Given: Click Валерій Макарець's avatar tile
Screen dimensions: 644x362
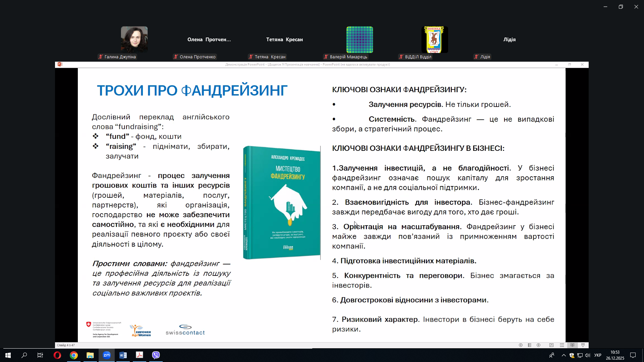Looking at the screenshot, I should click(360, 40).
